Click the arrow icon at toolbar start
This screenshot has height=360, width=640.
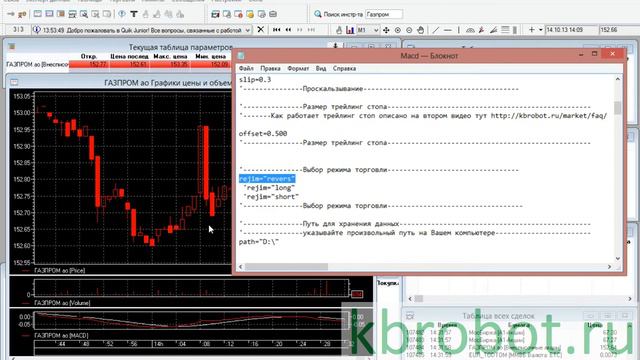11,14
